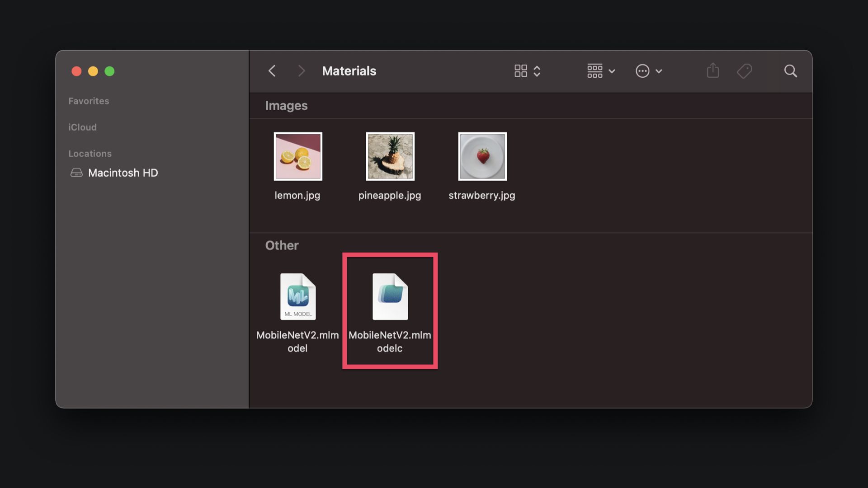Viewport: 868px width, 488px height.
Task: Open the Finder search magnifier
Action: coord(790,71)
